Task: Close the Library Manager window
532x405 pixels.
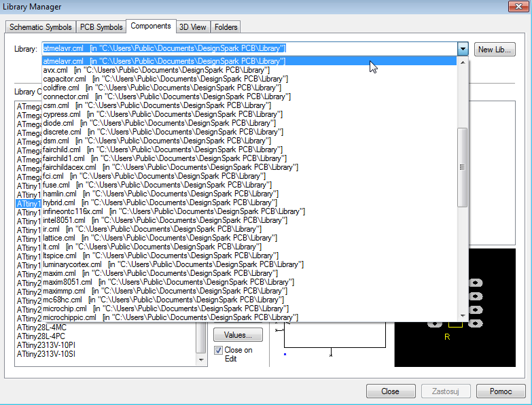Action: pos(518,6)
